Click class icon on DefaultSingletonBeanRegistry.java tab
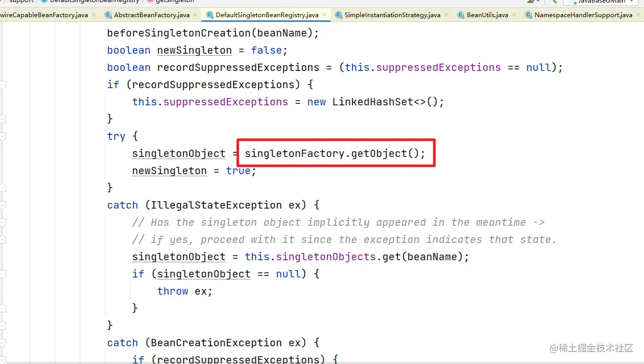The image size is (644, 364). [210, 15]
